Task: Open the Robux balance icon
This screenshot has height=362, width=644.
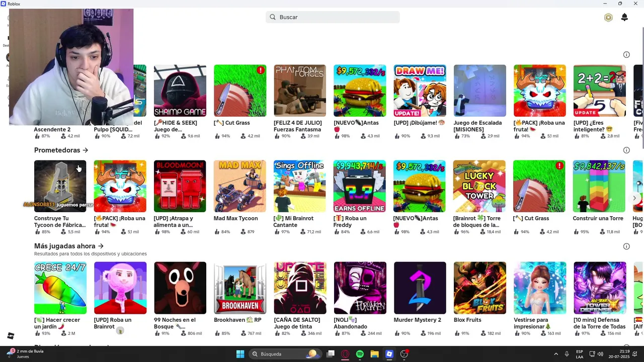Action: click(608, 18)
